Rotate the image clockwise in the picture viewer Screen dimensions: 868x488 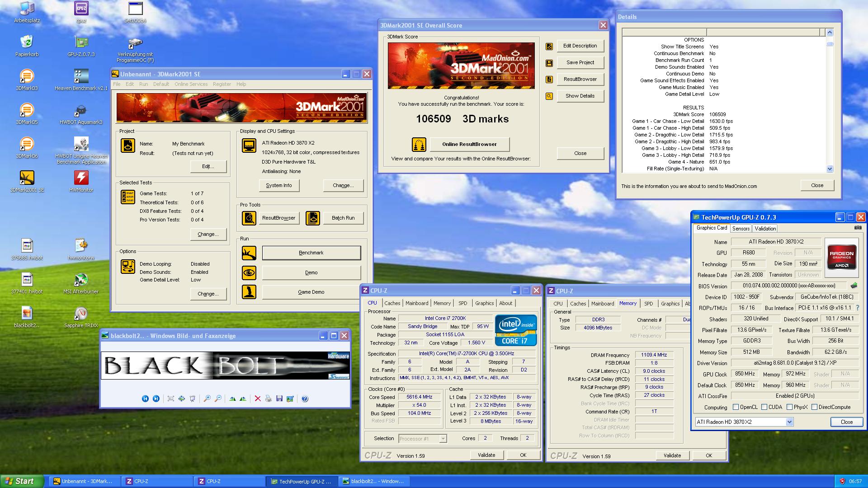coord(232,399)
